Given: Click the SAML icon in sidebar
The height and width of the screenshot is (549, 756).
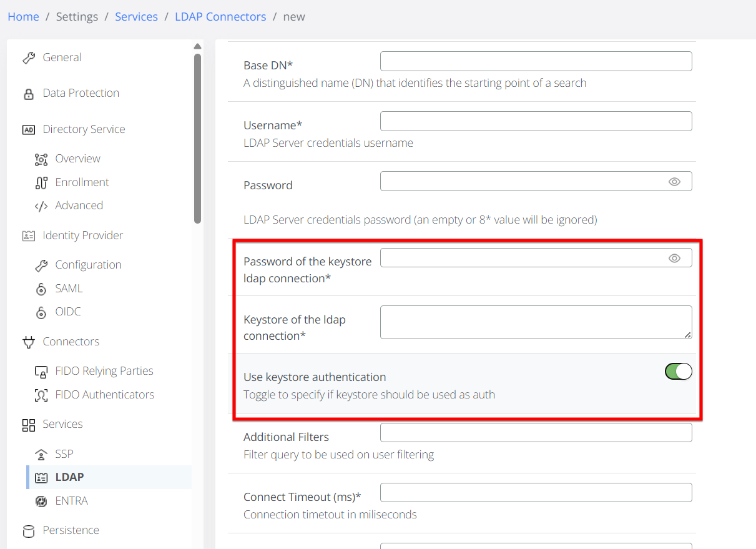Looking at the screenshot, I should click(x=41, y=289).
